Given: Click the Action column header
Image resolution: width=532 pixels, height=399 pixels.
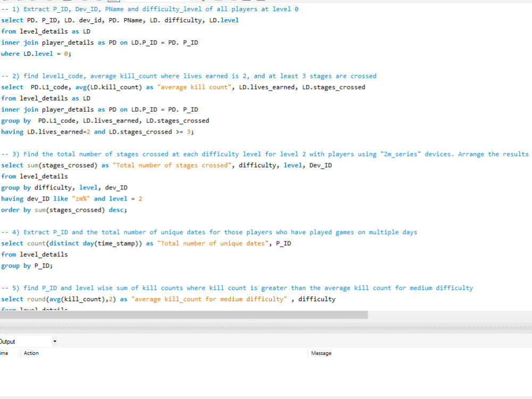Looking at the screenshot, I should 31,353.
